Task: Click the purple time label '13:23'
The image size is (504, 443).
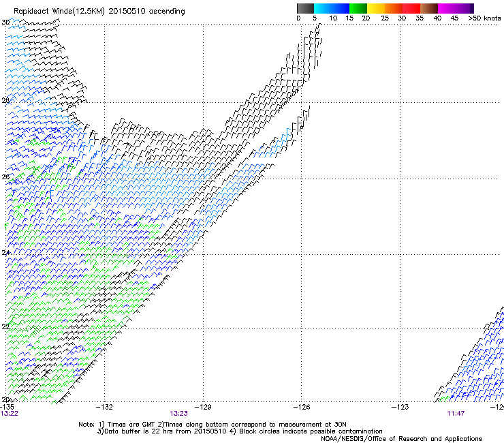Action: [x=178, y=414]
